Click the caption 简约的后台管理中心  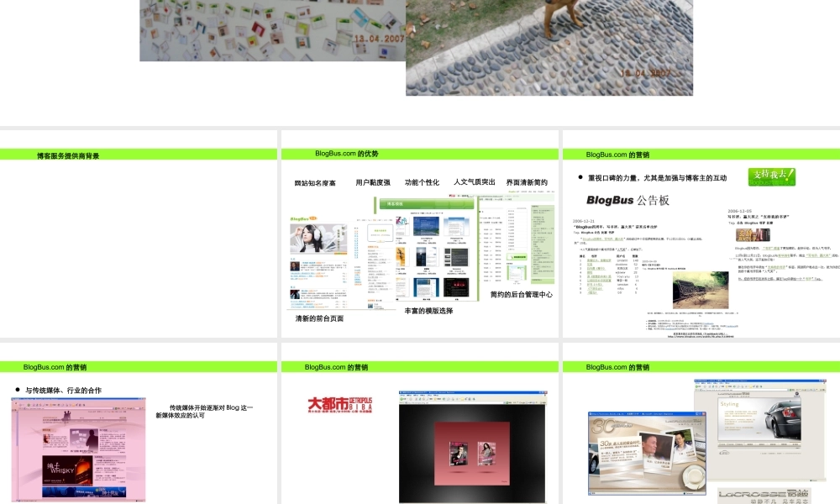tap(522, 295)
